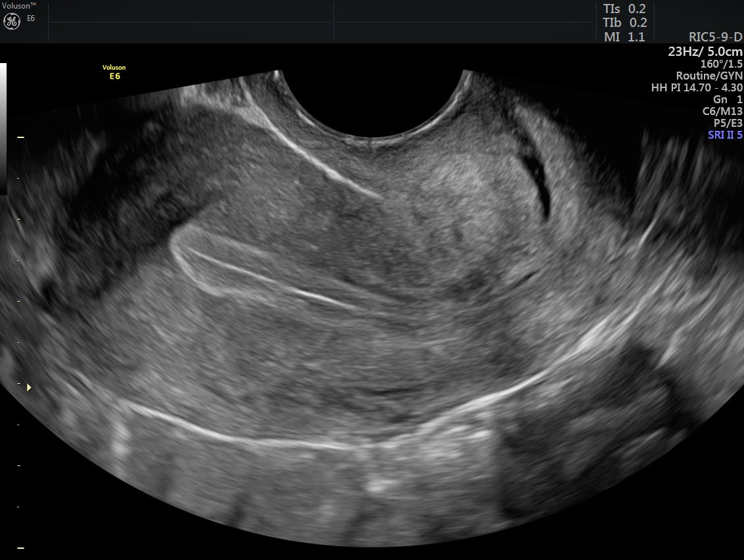
Task: Click the white E6 model label beside logo
Action: pos(30,18)
